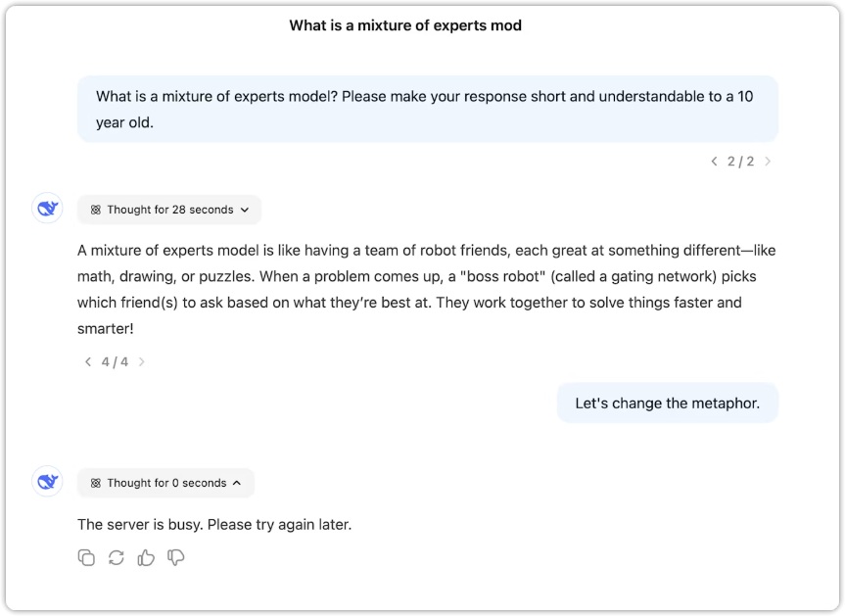Give thumbs down to the response
The height and width of the screenshot is (616, 845).
click(175, 557)
